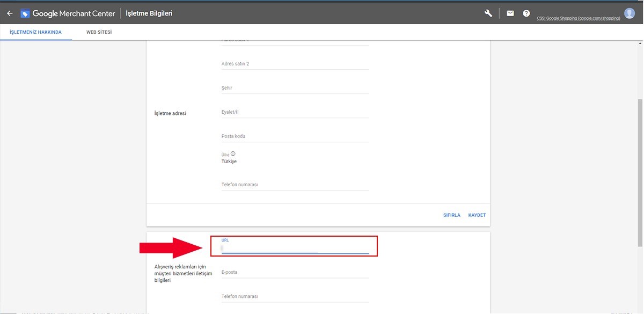Focus the Adres satırı 2 field
The width and height of the screenshot is (644, 314).
(295, 64)
